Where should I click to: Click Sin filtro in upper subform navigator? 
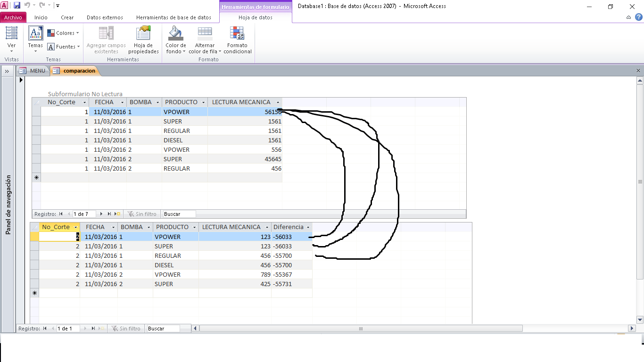(x=142, y=214)
